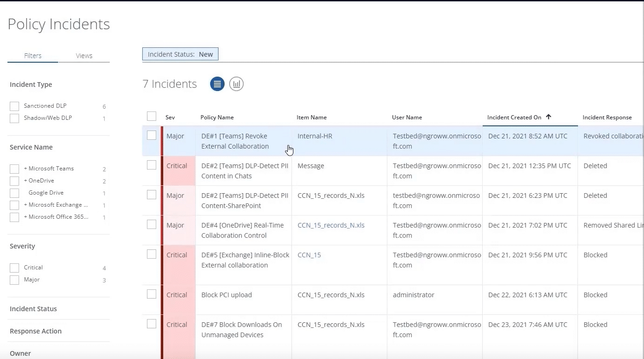Select all incidents with header checkbox
Screen dimensions: 644x359
point(152,117)
